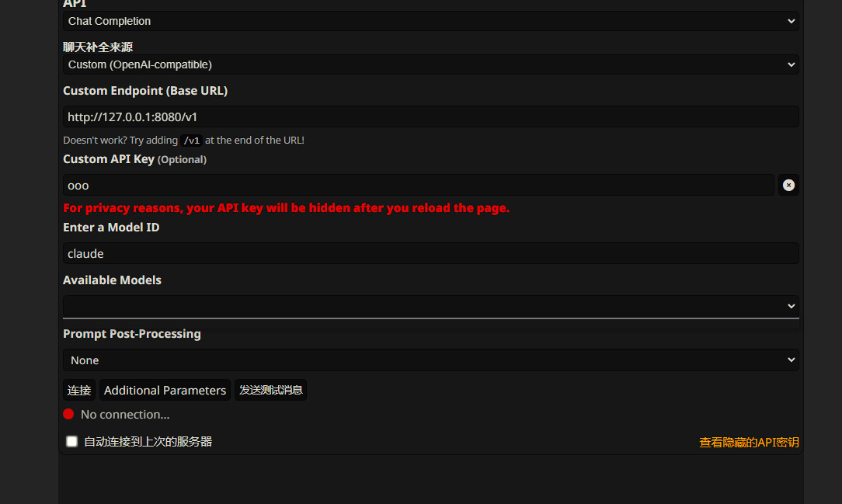Click into the Custom API Key field
This screenshot has height=504, width=842.
click(418, 186)
